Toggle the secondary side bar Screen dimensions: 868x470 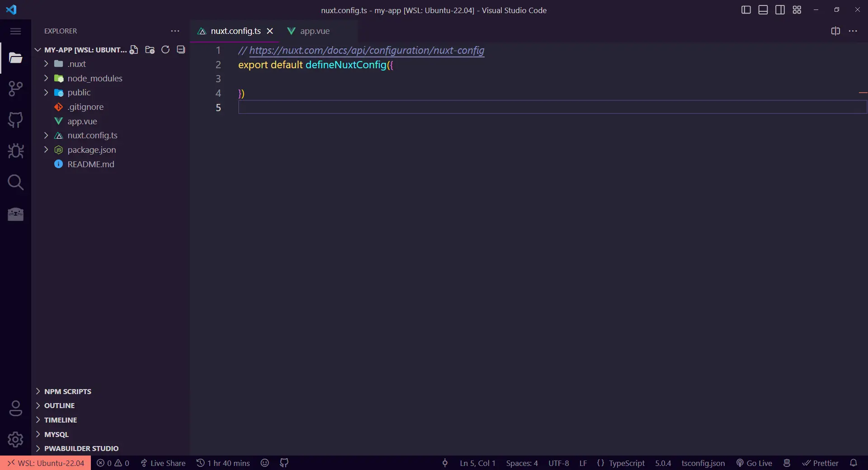coord(780,10)
